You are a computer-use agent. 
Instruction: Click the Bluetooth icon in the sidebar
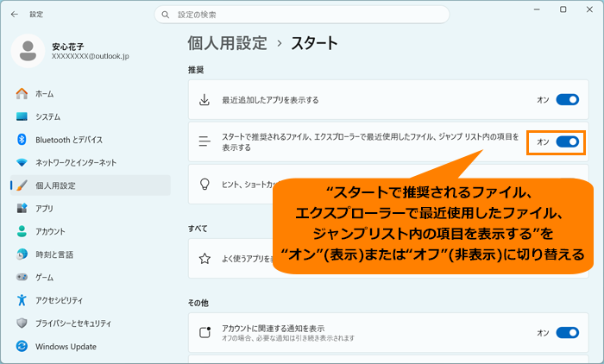tap(22, 140)
